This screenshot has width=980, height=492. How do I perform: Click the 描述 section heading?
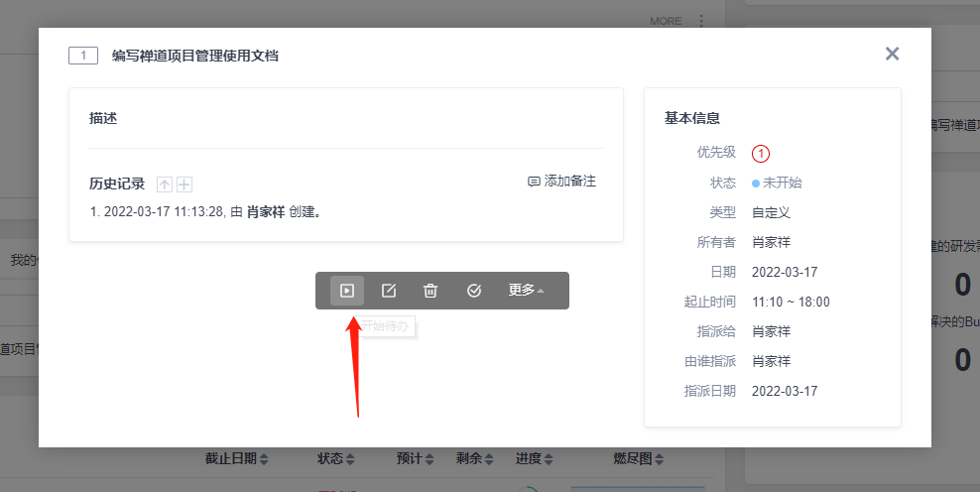pos(103,118)
